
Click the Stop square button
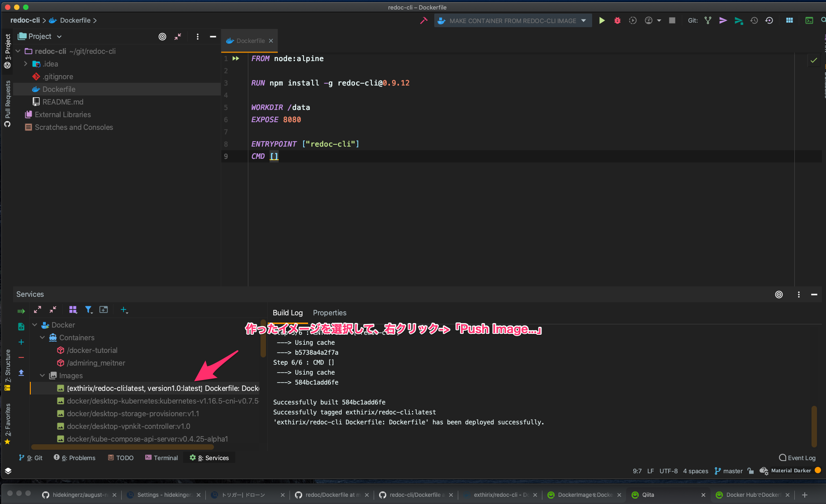click(x=672, y=20)
